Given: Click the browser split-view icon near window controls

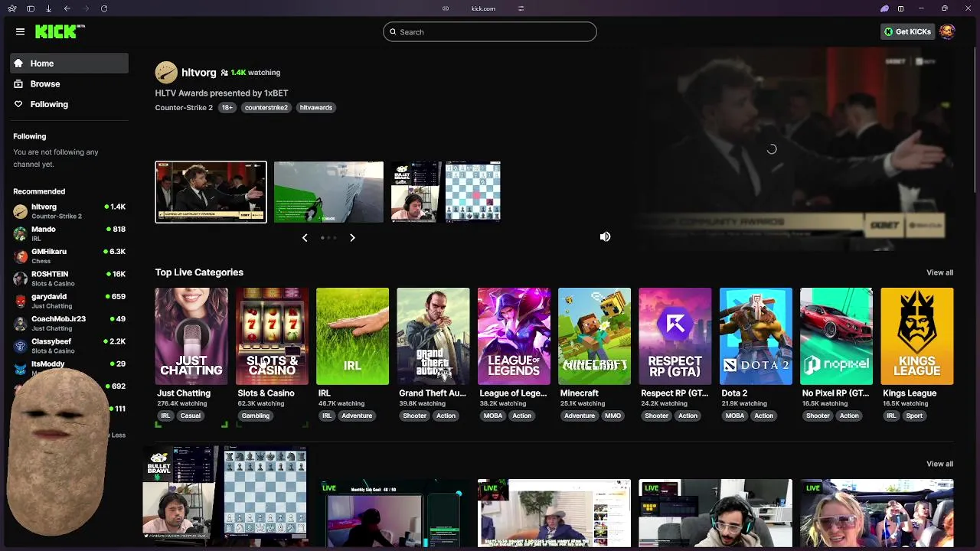Looking at the screenshot, I should tap(900, 8).
